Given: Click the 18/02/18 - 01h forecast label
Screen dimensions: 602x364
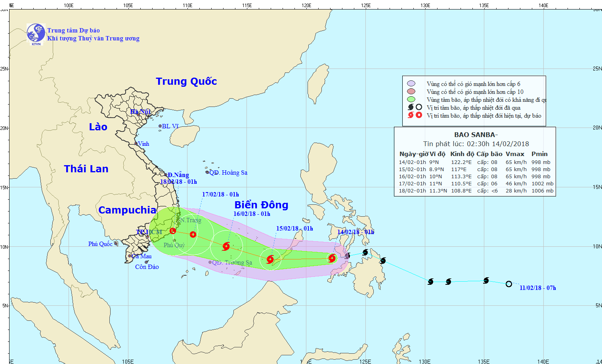Looking at the screenshot, I should click(178, 182).
